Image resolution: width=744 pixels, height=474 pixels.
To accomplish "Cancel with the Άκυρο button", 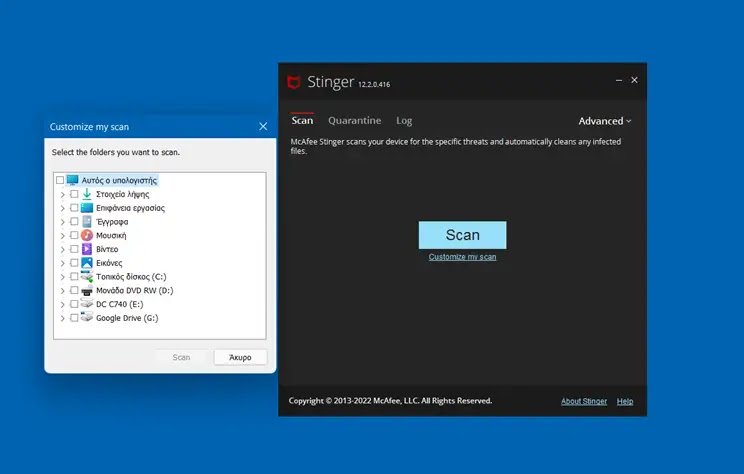I will coord(240,357).
